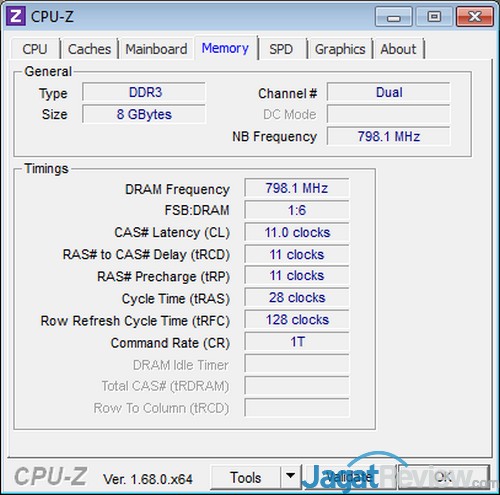This screenshot has height=495, width=500.
Task: Click the empty Total CAS# (tRDRAM) field
Action: coord(297,386)
